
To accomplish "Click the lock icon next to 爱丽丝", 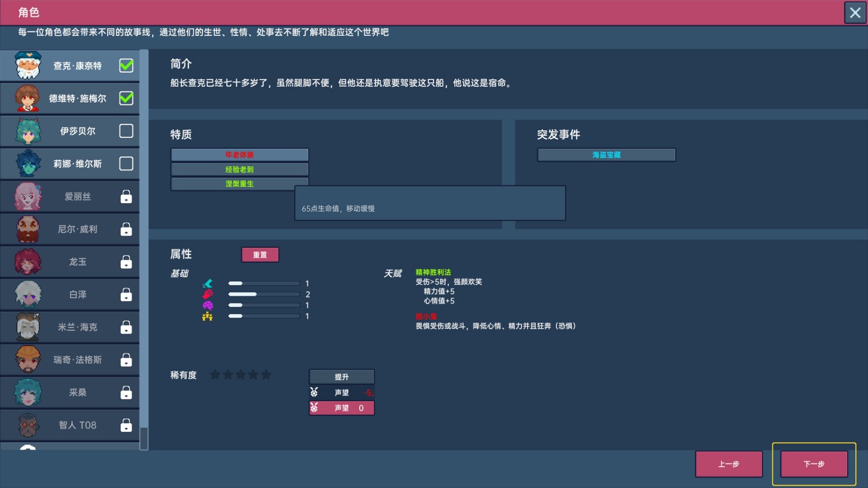I will 126,196.
